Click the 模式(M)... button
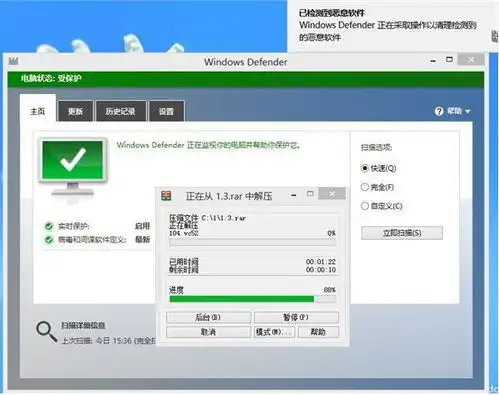Viewport: 499px width, 395px height. (274, 332)
